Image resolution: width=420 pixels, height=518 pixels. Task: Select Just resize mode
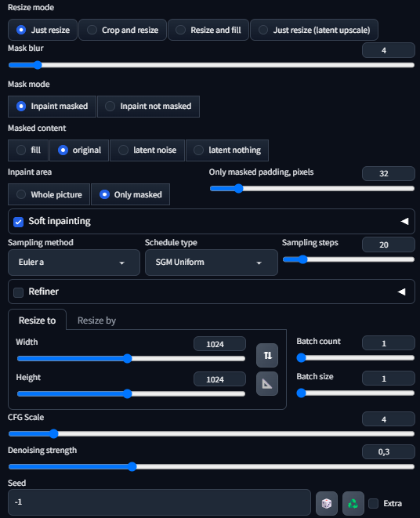(42, 30)
